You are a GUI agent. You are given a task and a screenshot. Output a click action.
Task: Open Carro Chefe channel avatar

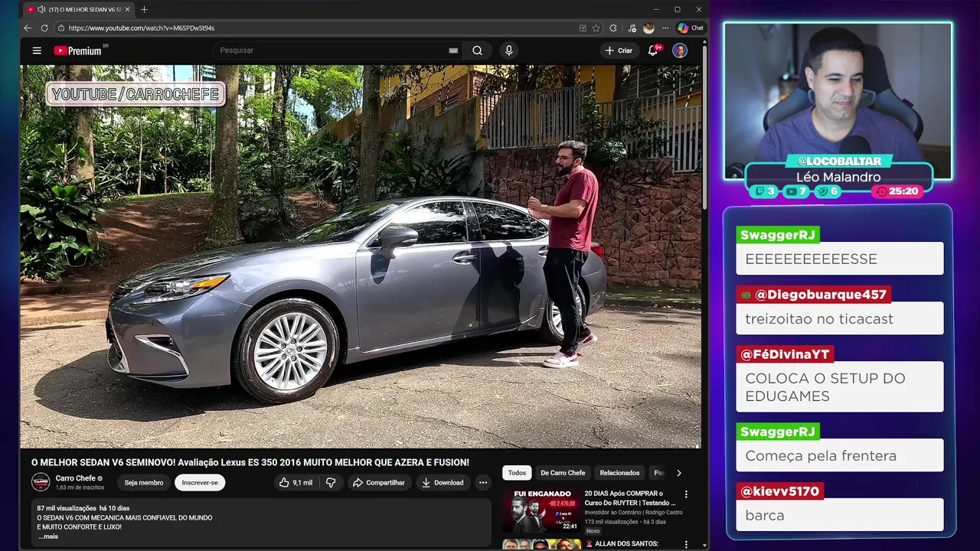[x=41, y=482]
